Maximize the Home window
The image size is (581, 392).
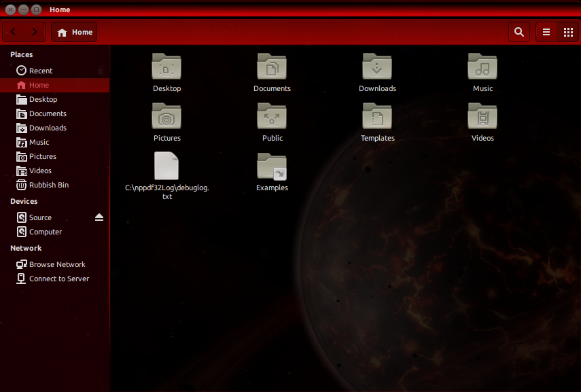point(36,10)
